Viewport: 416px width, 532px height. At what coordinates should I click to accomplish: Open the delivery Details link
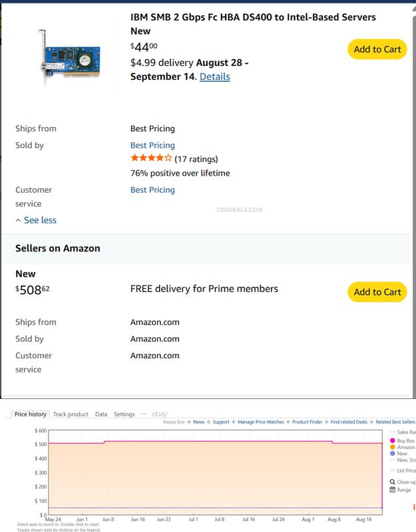[x=214, y=76]
